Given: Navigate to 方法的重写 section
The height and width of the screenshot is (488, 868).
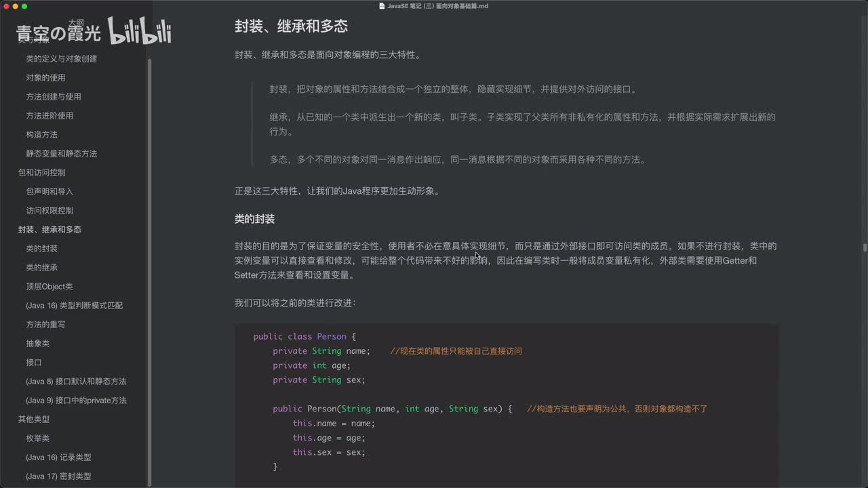Looking at the screenshot, I should click(45, 325).
